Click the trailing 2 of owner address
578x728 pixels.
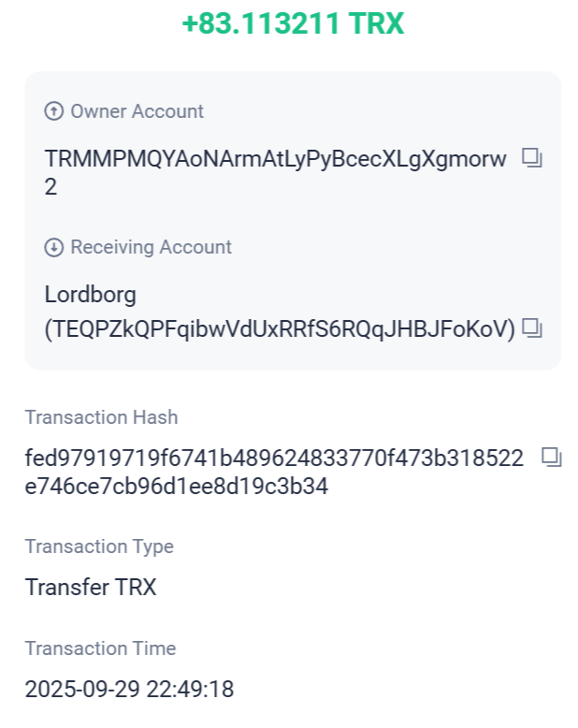pos(51,187)
